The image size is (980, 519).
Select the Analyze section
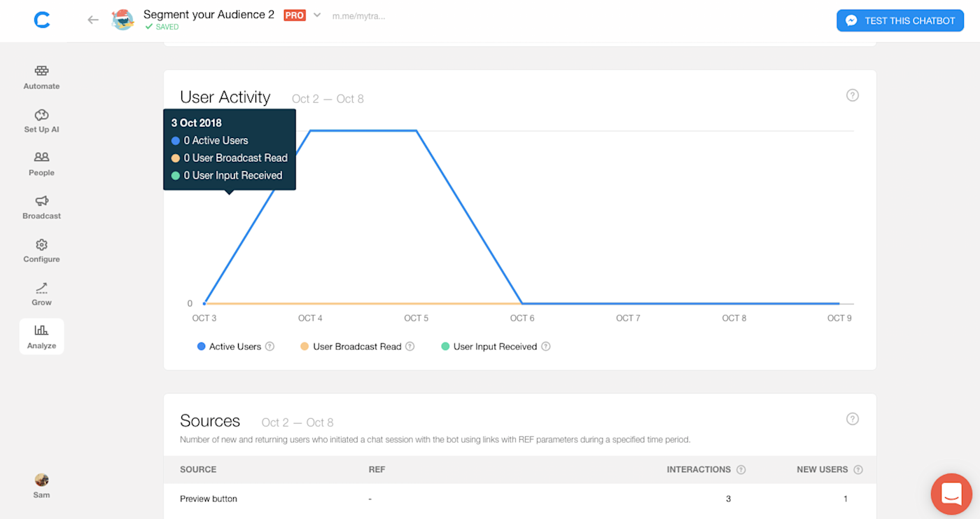pyautogui.click(x=41, y=336)
